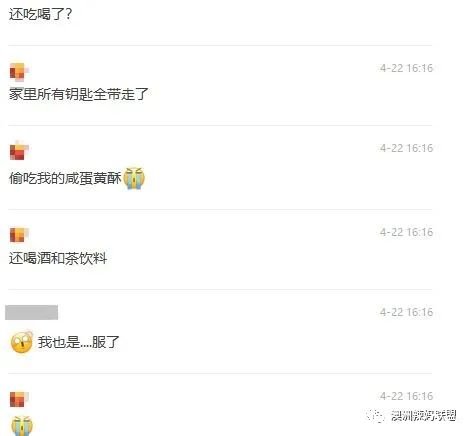Click timestamp of the last crying-emoji message
The height and width of the screenshot is (436, 471).
[406, 396]
